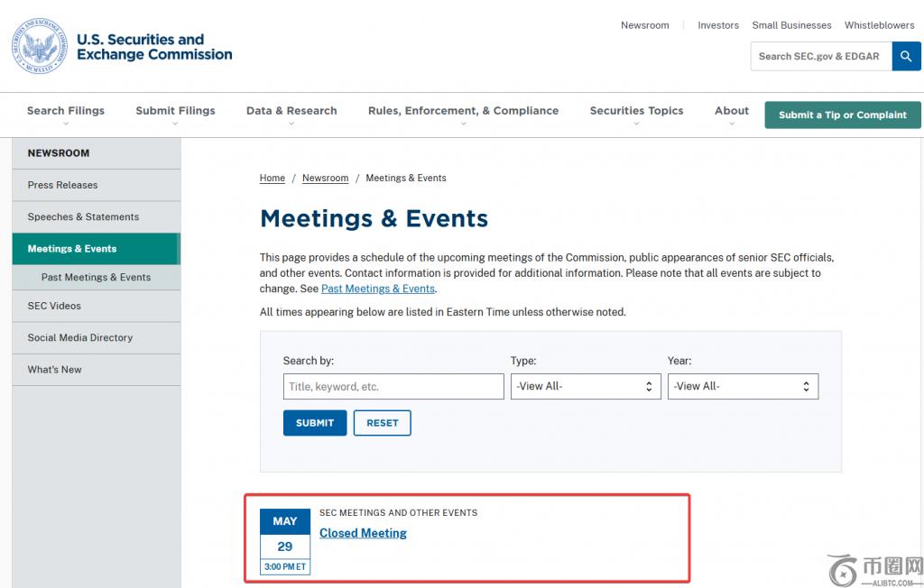
Task: Open the Whistleblowers top link
Action: point(879,25)
